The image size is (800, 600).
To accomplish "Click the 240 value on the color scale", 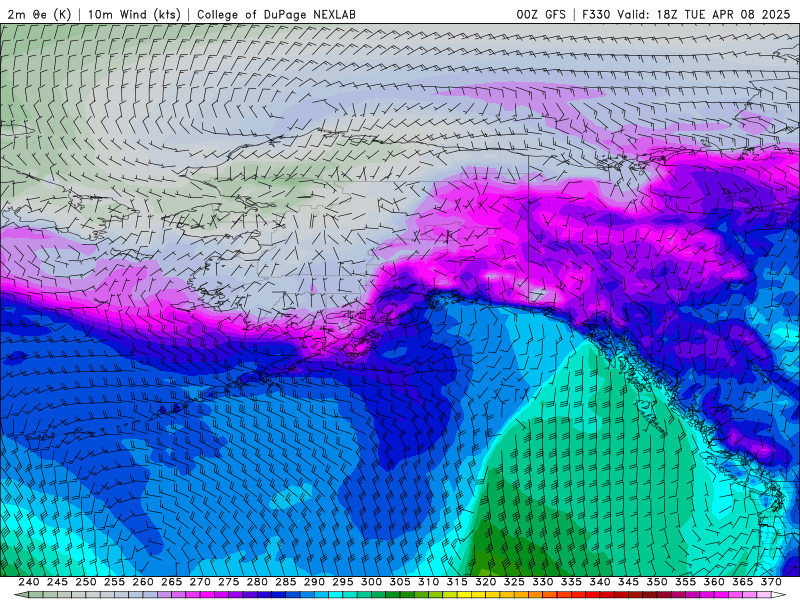I will tap(29, 582).
